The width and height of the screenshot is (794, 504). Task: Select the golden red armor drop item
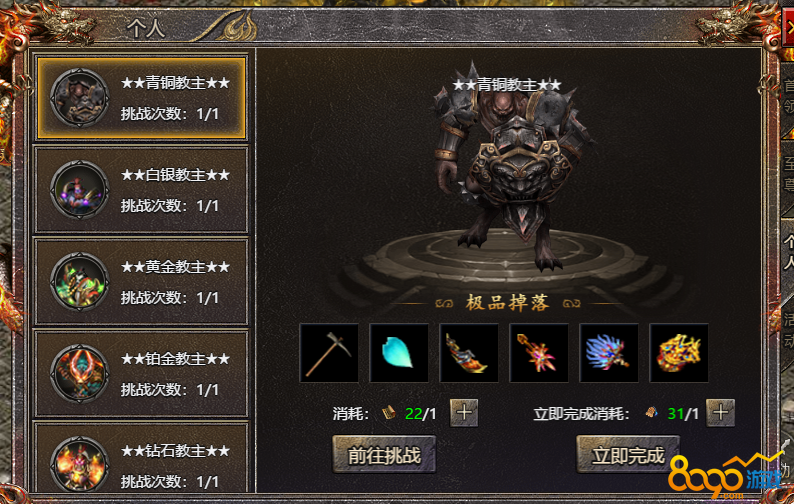[x=679, y=353]
